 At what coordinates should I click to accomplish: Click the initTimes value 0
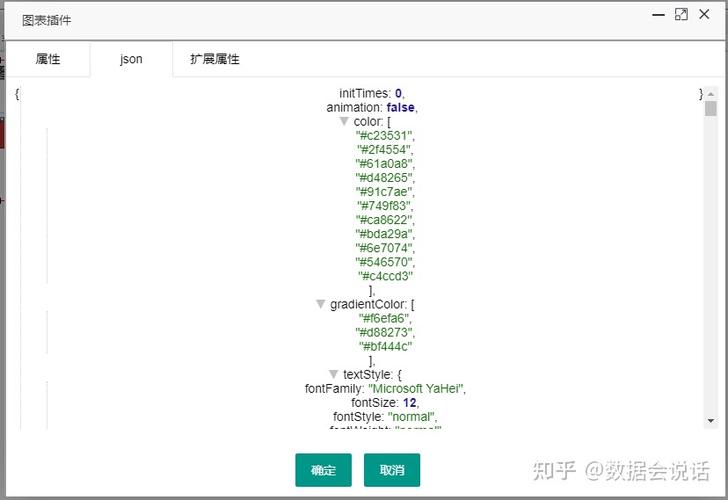pos(398,93)
